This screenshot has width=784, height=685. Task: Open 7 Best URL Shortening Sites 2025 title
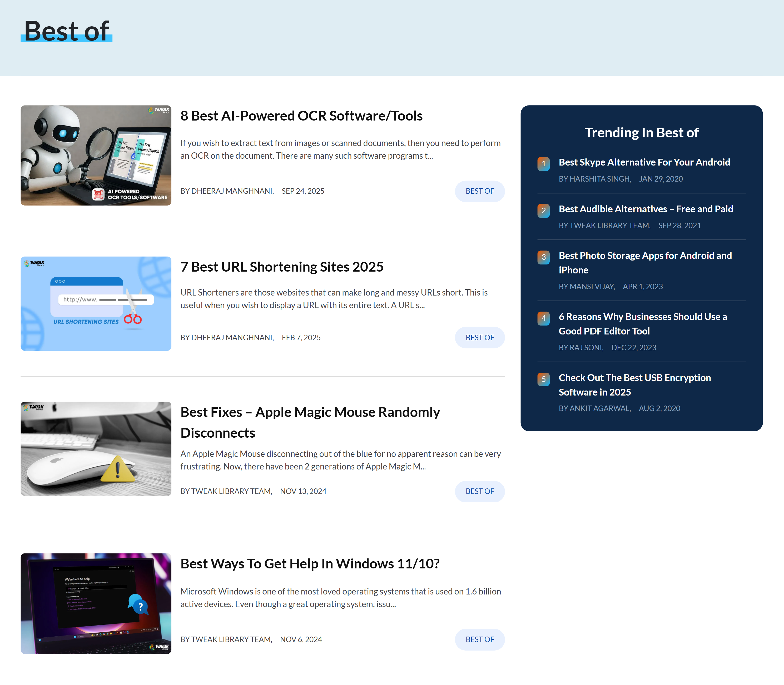(x=281, y=267)
